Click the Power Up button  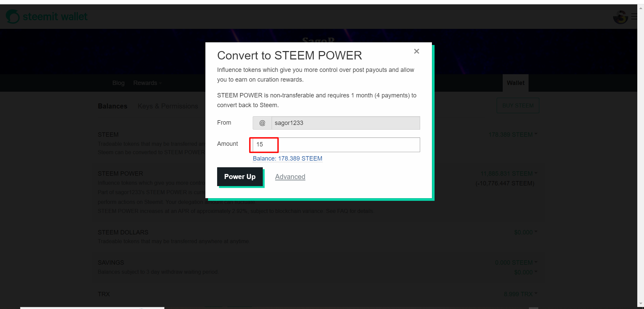(240, 177)
